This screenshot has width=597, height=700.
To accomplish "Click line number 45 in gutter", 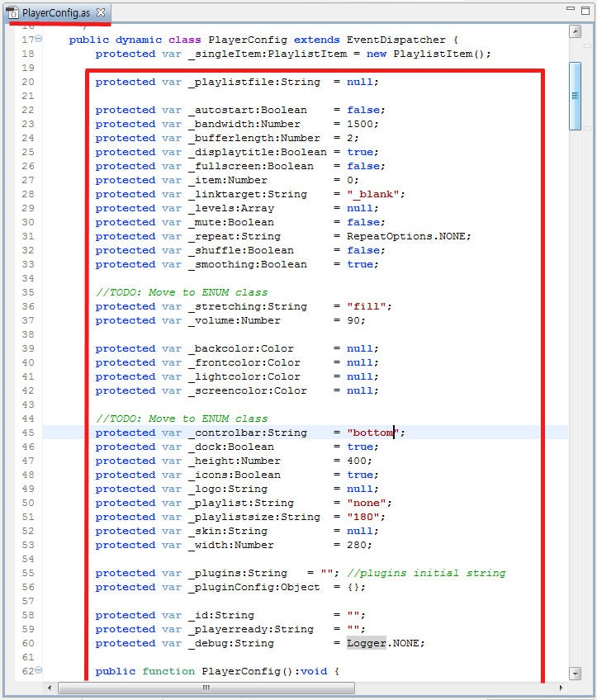I will coord(28,433).
